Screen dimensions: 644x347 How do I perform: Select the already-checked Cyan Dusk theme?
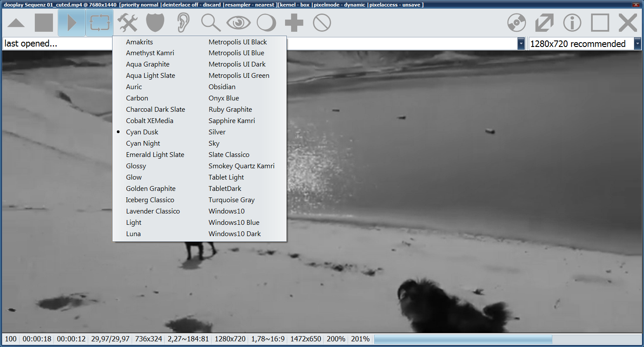pyautogui.click(x=142, y=132)
